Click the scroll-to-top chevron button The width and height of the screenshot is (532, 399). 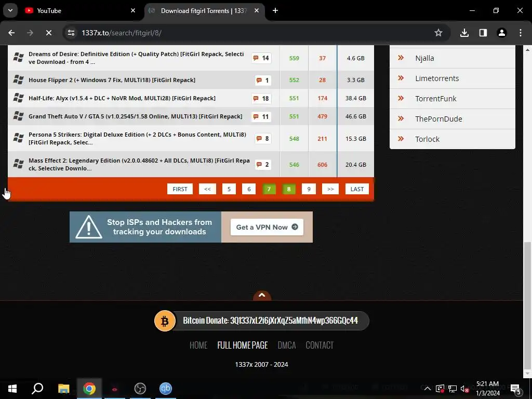[x=262, y=296]
